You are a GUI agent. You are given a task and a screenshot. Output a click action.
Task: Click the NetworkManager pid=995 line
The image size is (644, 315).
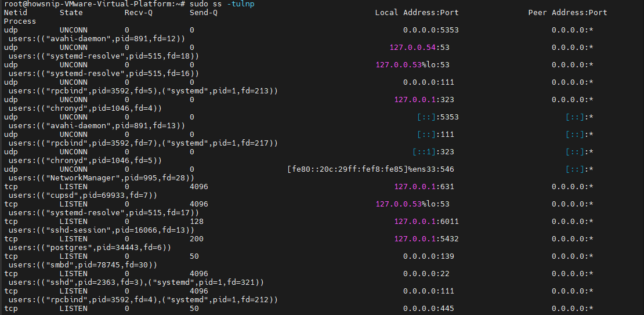click(101, 178)
